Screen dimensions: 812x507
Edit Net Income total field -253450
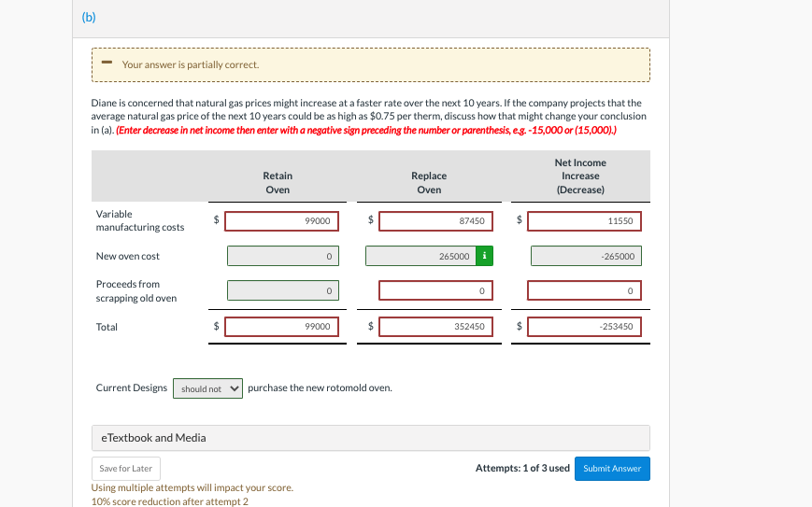pyautogui.click(x=584, y=327)
